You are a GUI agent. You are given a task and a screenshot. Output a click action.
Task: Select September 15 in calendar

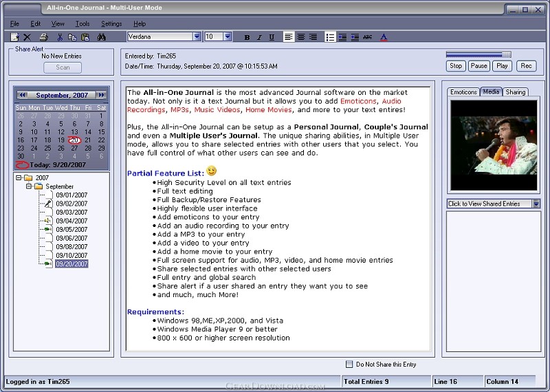(x=101, y=132)
